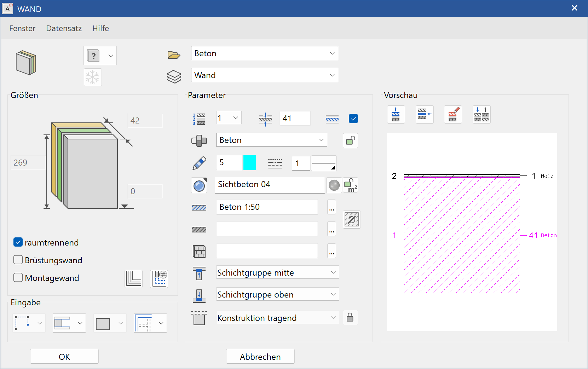Viewport: 588px width, 369px height.
Task: Click the gray hatching pattern icon
Action: pos(199,230)
